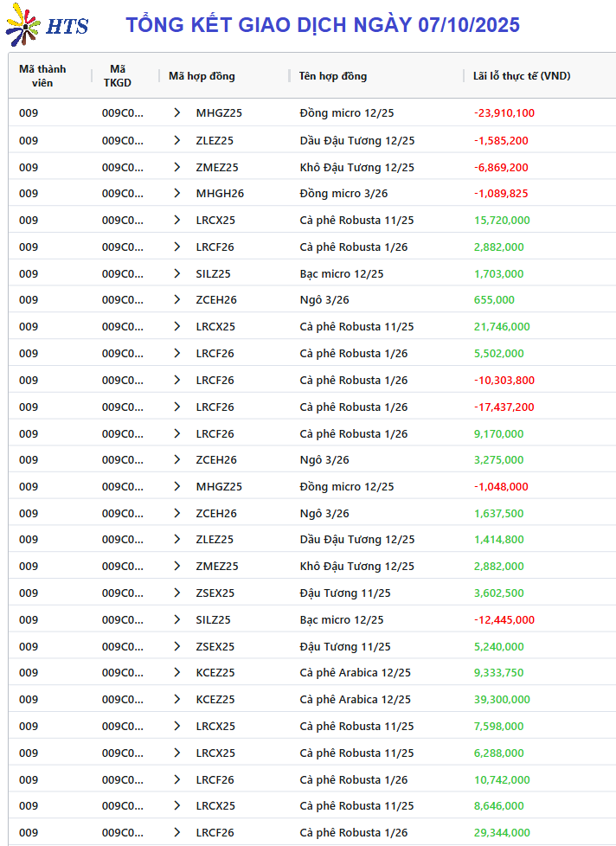Expand ZLEZ25 row showing 1,414,800

(x=177, y=540)
